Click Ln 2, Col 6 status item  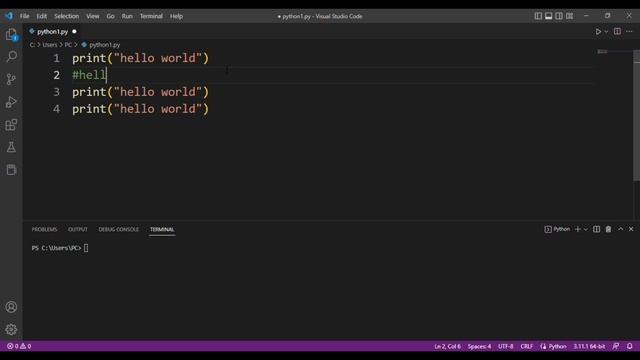pos(447,346)
